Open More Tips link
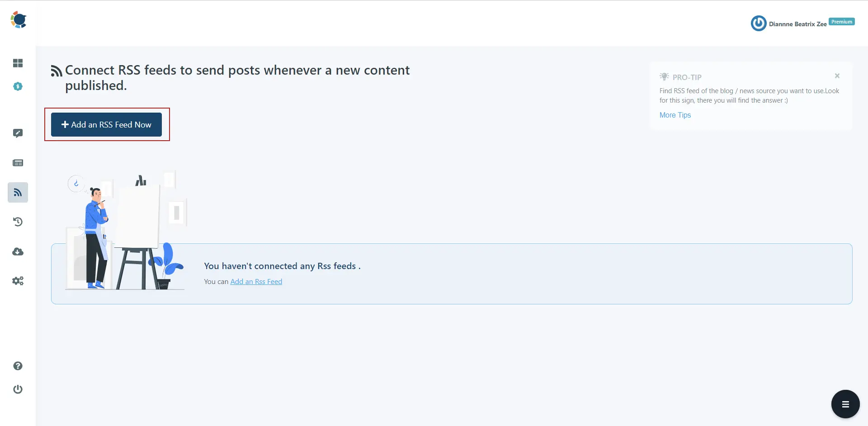This screenshot has height=426, width=868. tap(675, 115)
